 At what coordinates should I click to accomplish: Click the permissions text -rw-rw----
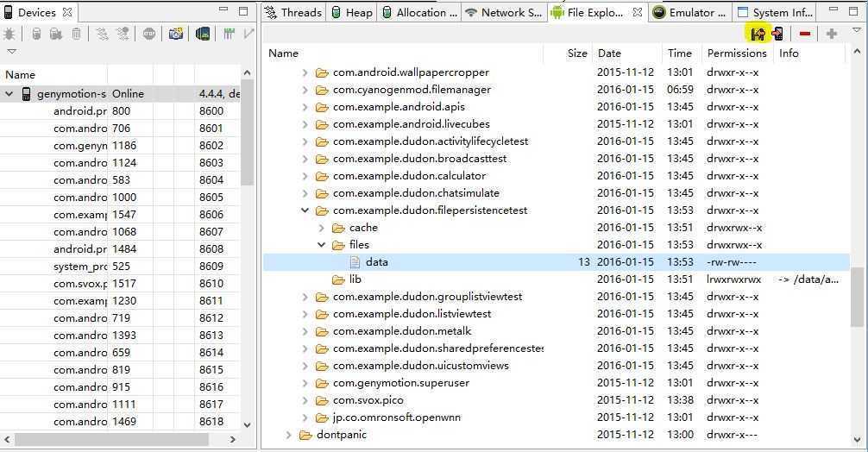point(732,262)
